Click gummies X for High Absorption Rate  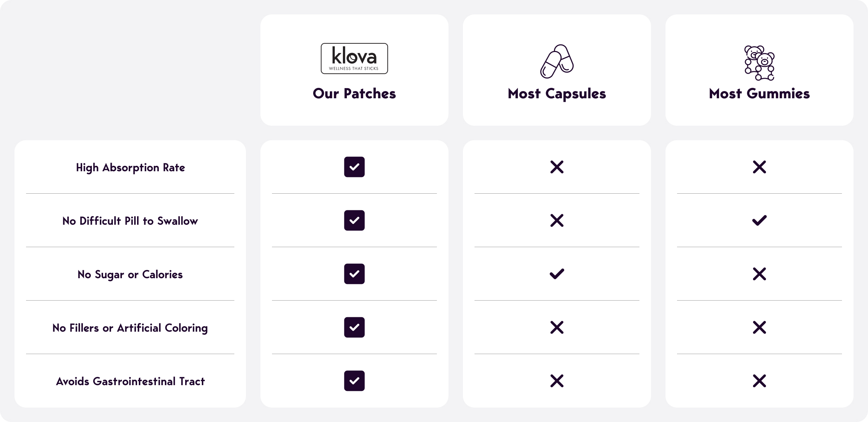[x=759, y=167]
